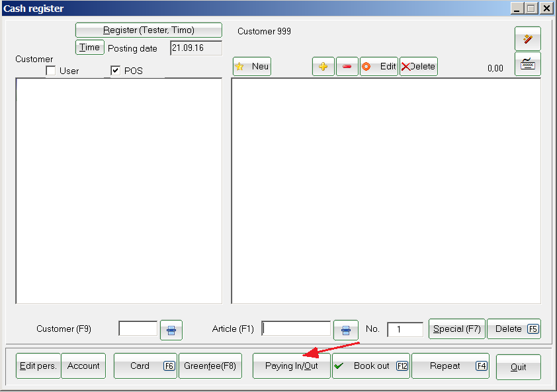Focus the Customer (F9) input field
Screen dimensions: 557x392
tap(138, 329)
